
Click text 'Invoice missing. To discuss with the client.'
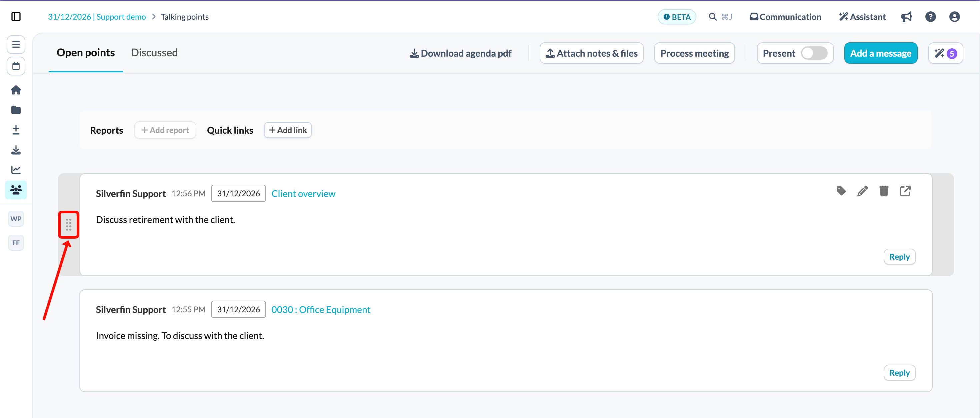coord(180,336)
